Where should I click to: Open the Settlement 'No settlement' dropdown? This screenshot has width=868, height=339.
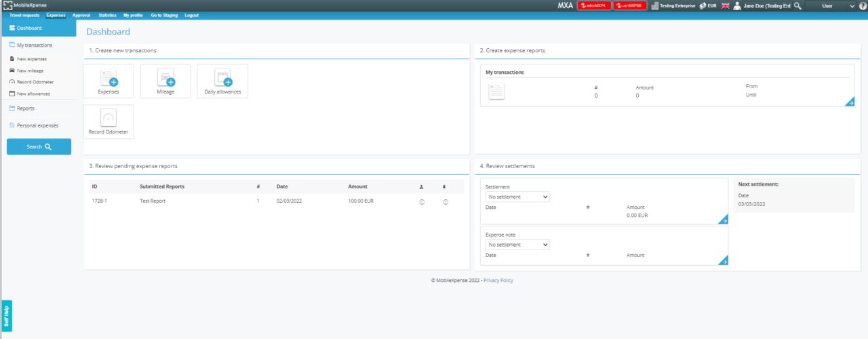pyautogui.click(x=517, y=197)
